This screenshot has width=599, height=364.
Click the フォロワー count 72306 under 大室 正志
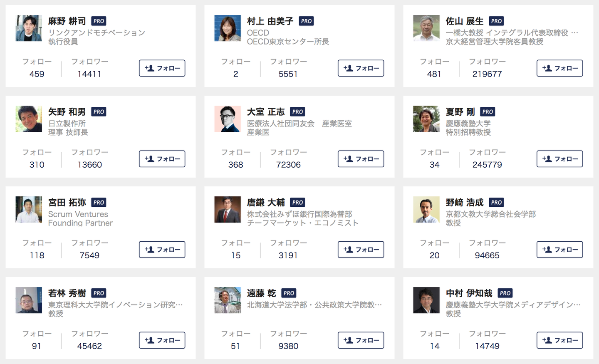[288, 164]
